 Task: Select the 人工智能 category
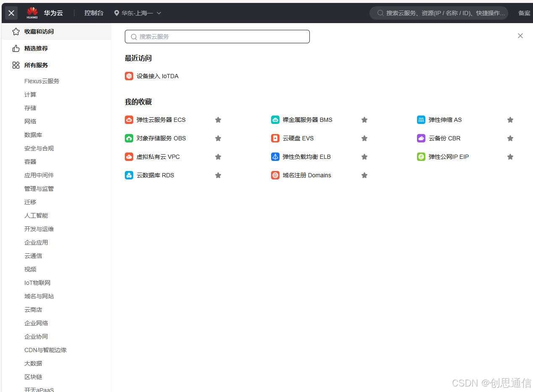click(36, 216)
